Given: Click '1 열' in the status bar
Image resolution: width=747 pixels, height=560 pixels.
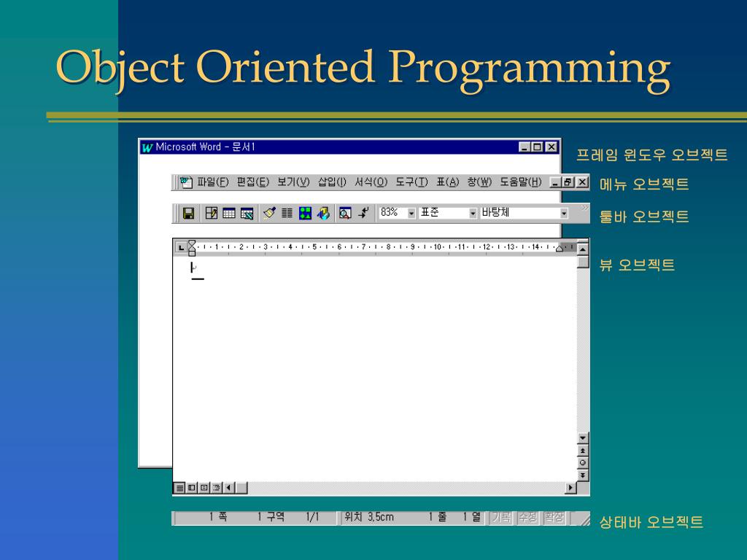Looking at the screenshot, I should pos(472,517).
